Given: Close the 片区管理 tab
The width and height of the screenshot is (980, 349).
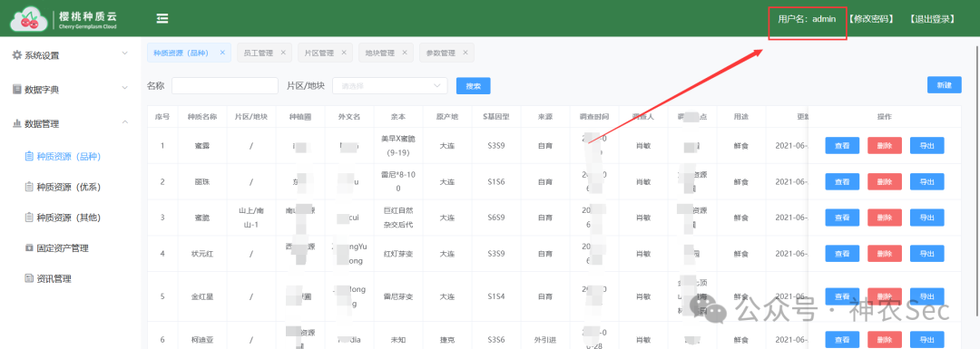Looking at the screenshot, I should 344,53.
